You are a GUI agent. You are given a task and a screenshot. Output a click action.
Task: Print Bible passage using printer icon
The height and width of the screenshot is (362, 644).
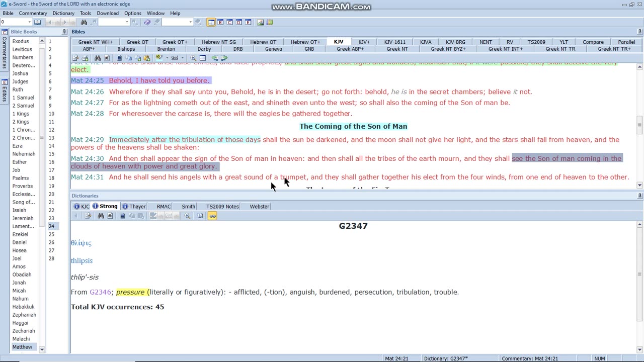pos(85,58)
